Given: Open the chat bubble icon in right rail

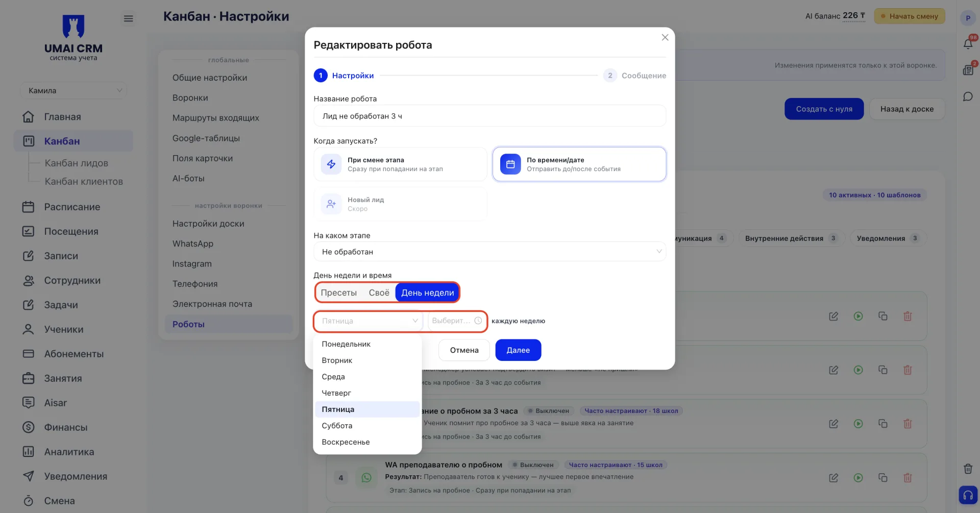Looking at the screenshot, I should [x=968, y=96].
